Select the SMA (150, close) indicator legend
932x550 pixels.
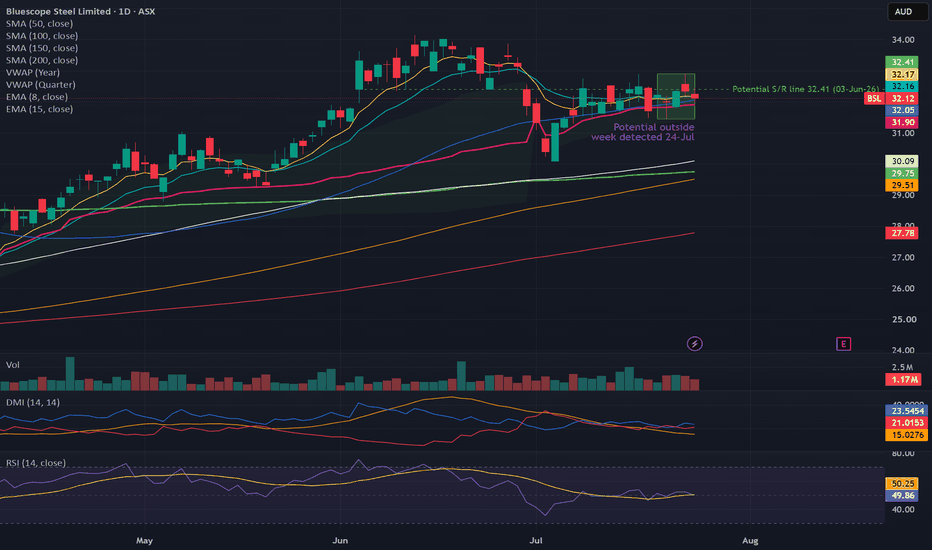coord(42,48)
